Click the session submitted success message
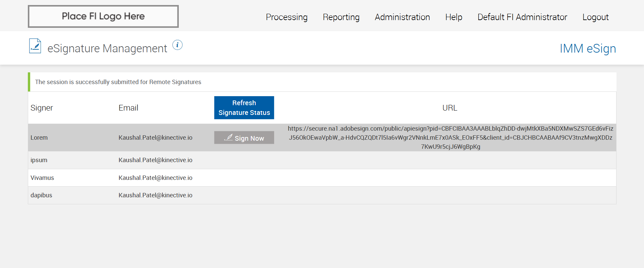Viewport: 644px width, 268px height. coord(118,82)
